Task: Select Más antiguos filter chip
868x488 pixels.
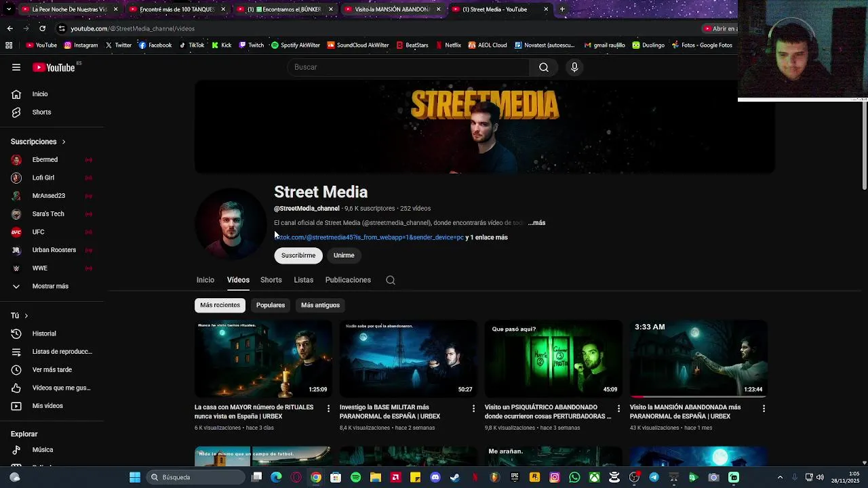Action: click(320, 305)
